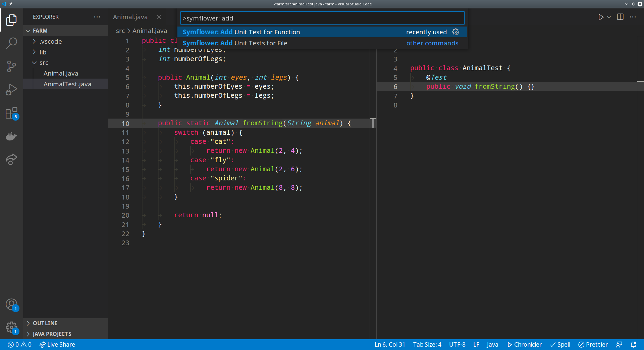Open the Docker view icon
This screenshot has height=350, width=644.
tap(11, 136)
